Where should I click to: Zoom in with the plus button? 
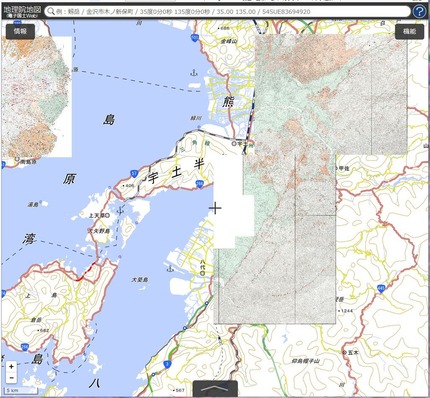pos(11,366)
